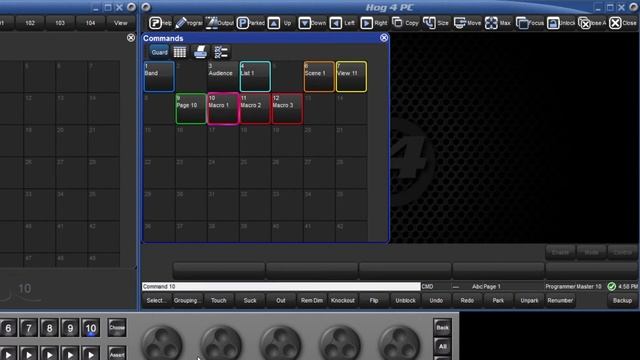Click the Assert button

click(x=117, y=353)
